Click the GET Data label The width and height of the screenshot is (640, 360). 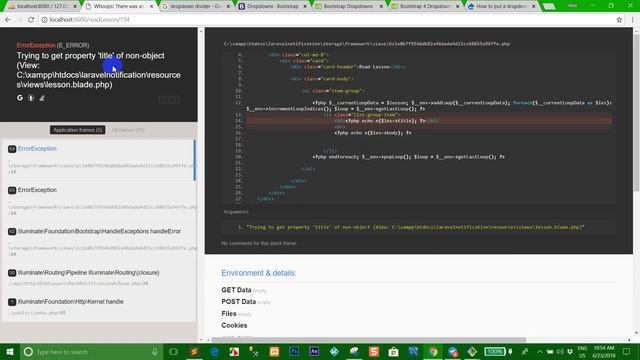[x=236, y=290]
